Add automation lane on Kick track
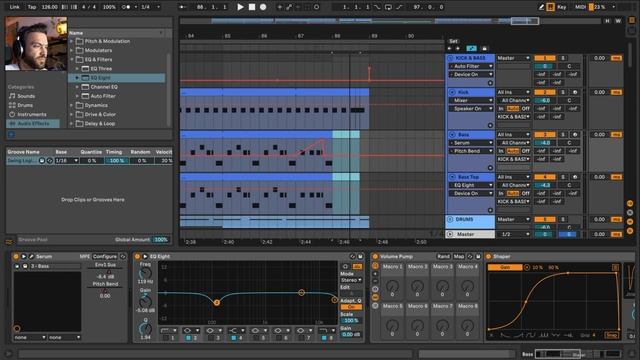The height and width of the screenshot is (360, 640). tap(490, 125)
